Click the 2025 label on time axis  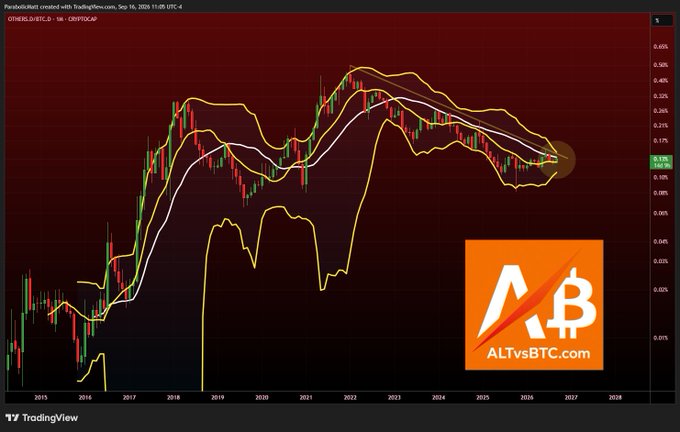(483, 398)
